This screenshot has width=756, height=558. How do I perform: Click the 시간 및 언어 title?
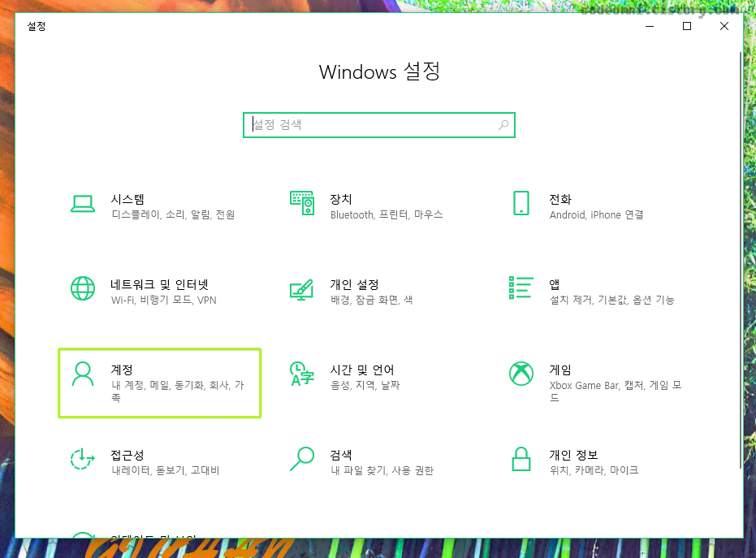point(362,370)
